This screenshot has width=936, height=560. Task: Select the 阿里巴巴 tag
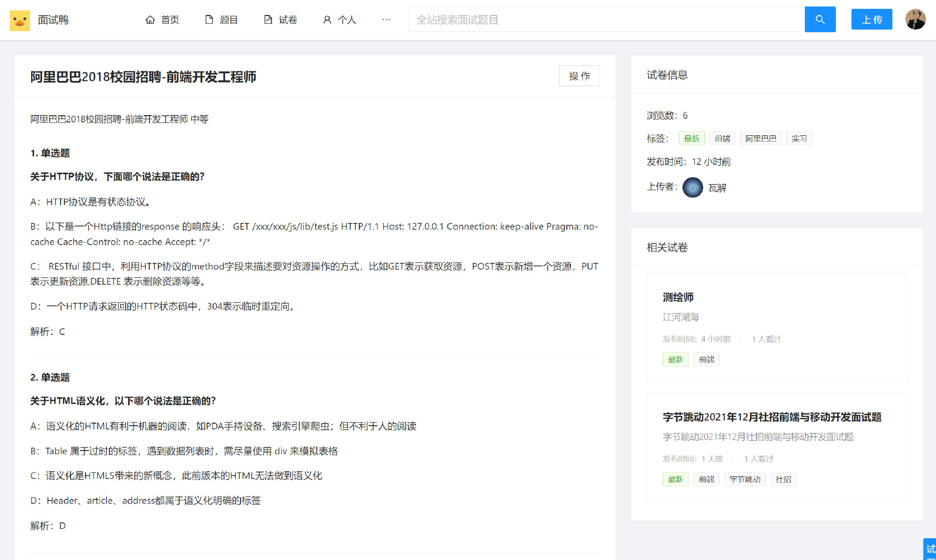(x=761, y=138)
